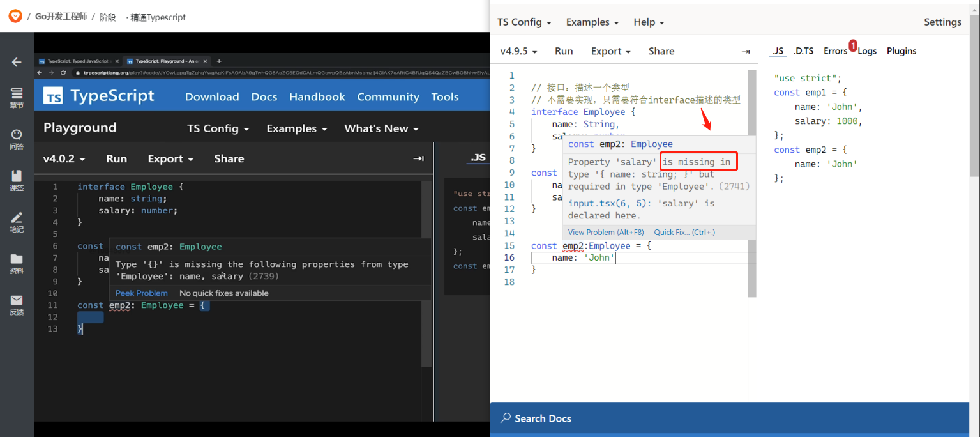Click 'salary: number;' on line 3 in video editor
This screenshot has height=437, width=980.
pos(138,210)
